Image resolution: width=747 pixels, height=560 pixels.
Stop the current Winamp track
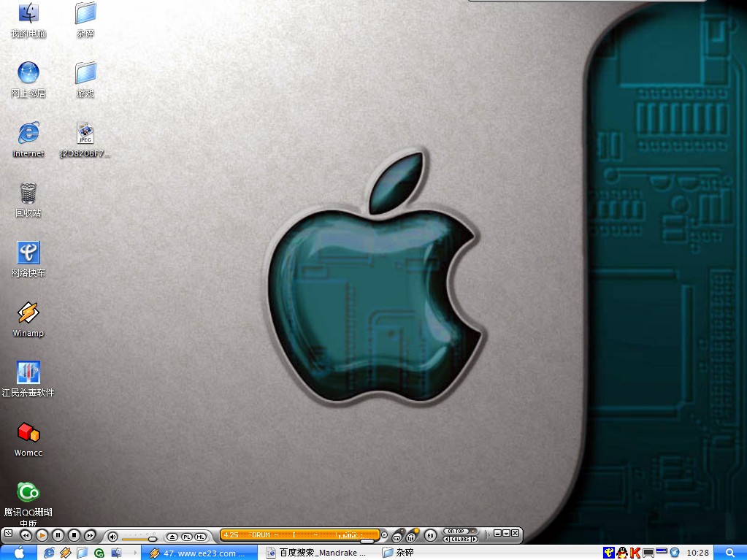[x=74, y=535]
